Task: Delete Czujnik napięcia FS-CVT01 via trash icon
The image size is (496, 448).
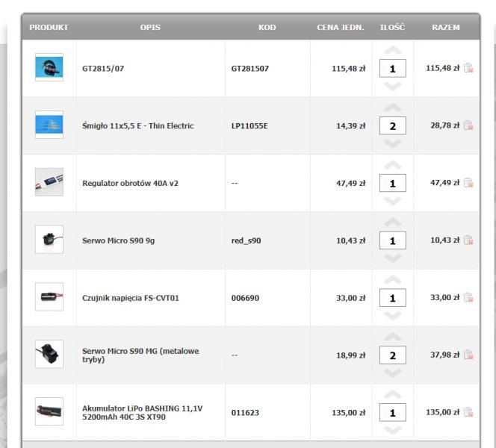Action: [468, 298]
